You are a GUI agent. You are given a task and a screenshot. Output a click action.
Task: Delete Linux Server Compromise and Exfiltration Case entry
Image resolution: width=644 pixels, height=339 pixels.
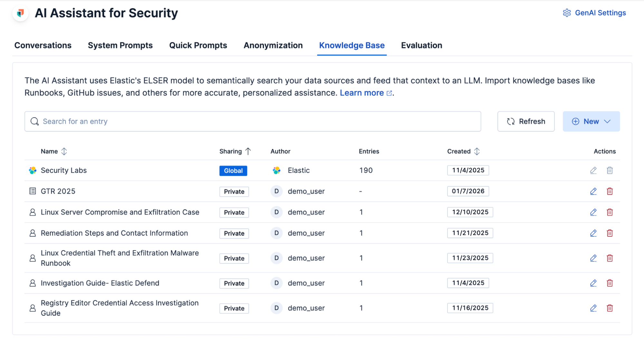point(610,212)
